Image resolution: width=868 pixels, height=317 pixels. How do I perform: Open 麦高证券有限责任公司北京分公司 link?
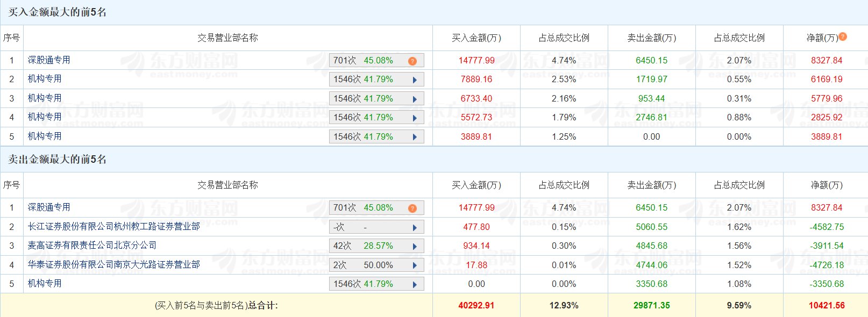click(92, 246)
